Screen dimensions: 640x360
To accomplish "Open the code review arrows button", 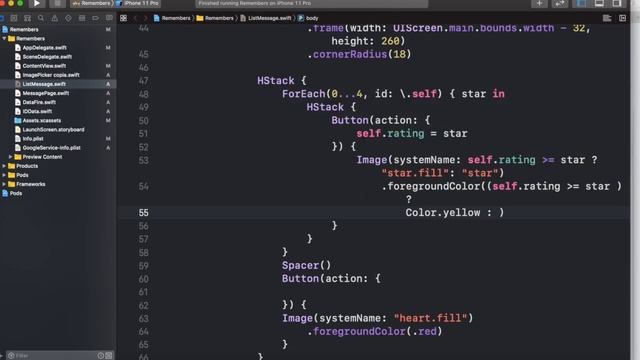I will (x=560, y=3).
